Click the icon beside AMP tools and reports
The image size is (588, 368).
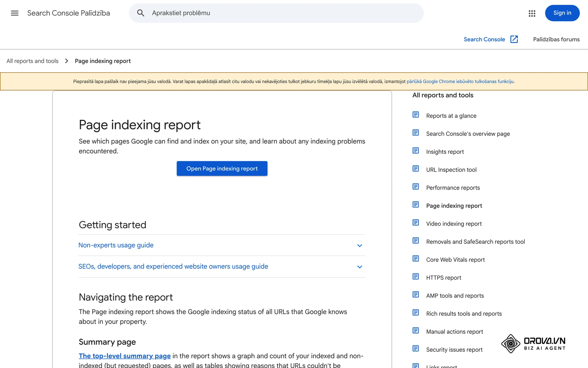416,295
